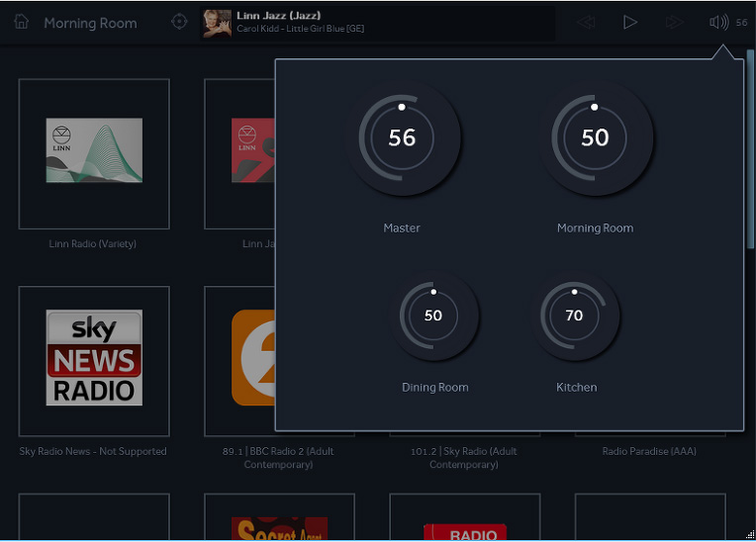The width and height of the screenshot is (756, 542).
Task: Click the Master label
Action: point(402,227)
